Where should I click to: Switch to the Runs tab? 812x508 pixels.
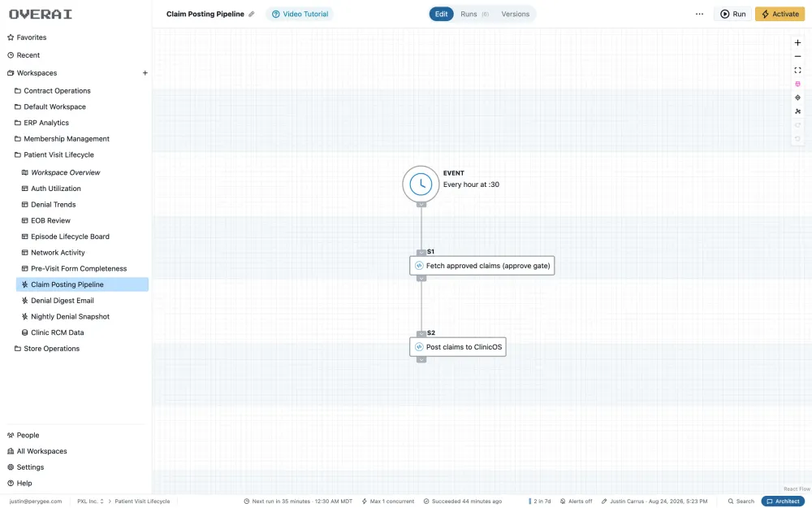point(474,14)
